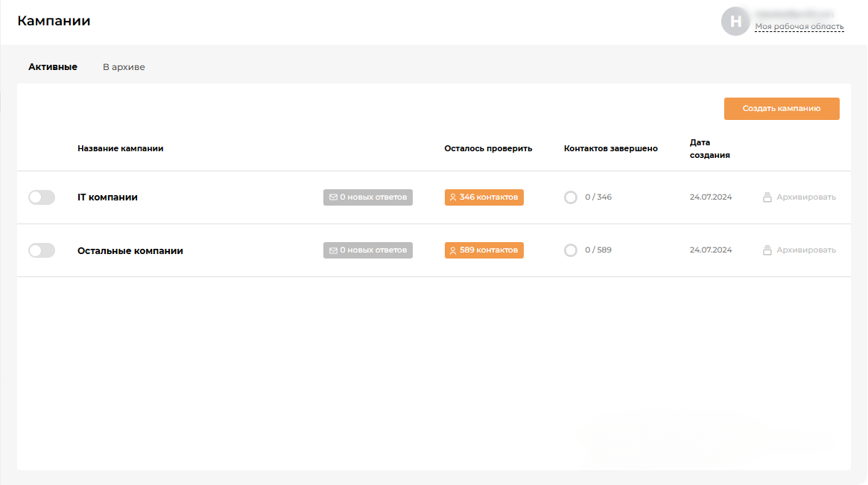The image size is (868, 485).
Task: Open the Остальные компании campaign
Action: [130, 251]
